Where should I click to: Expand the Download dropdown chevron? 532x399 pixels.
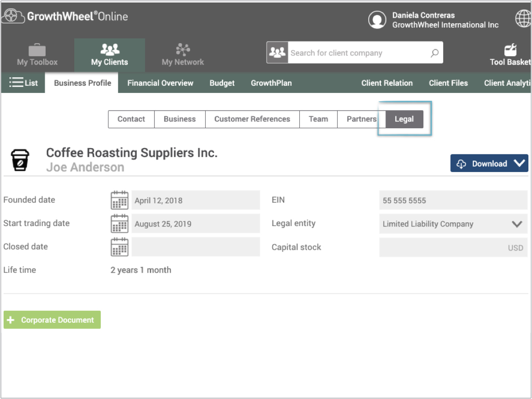tap(519, 163)
